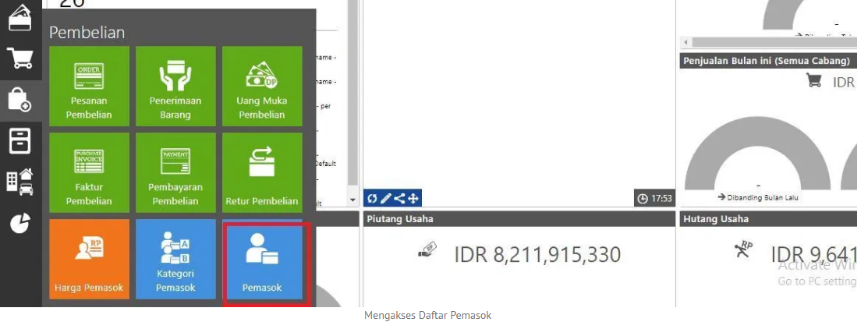Click the share icon in widget toolbar

[399, 199]
